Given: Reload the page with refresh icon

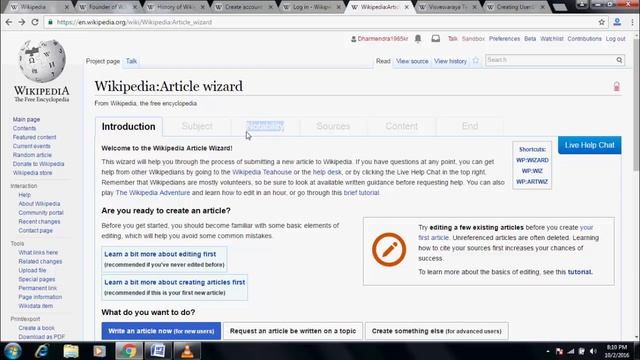Looking at the screenshot, I should (35, 22).
